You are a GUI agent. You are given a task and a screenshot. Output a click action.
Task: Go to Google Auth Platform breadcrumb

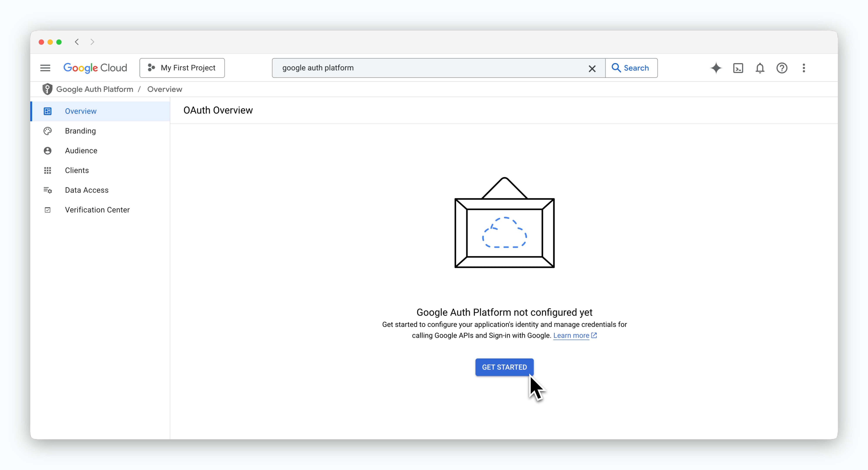pyautogui.click(x=95, y=89)
